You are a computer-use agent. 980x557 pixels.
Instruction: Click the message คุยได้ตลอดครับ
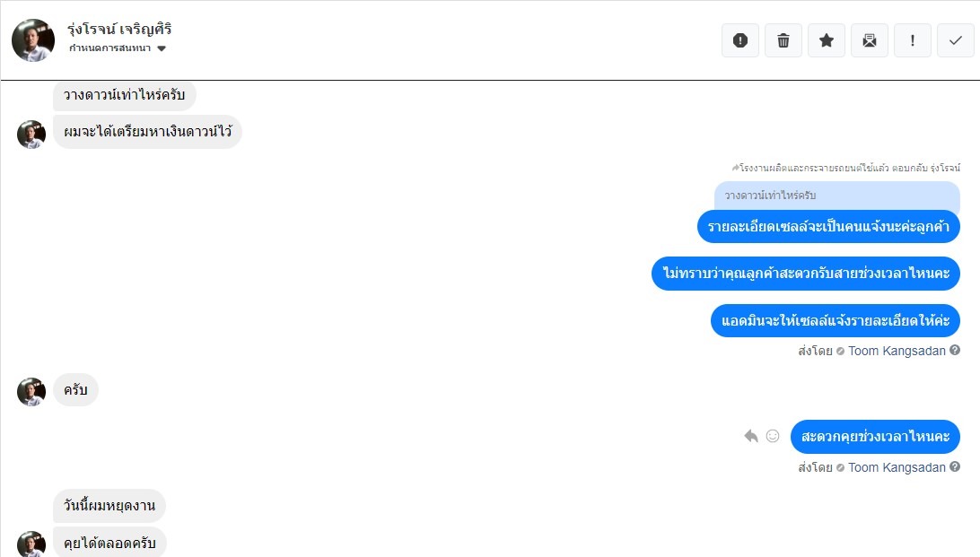[109, 544]
